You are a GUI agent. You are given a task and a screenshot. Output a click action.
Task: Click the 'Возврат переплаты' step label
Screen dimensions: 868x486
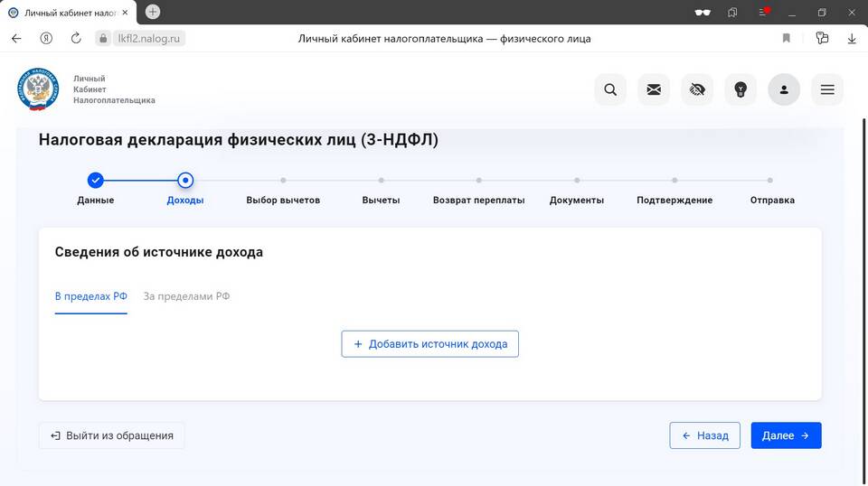(479, 201)
